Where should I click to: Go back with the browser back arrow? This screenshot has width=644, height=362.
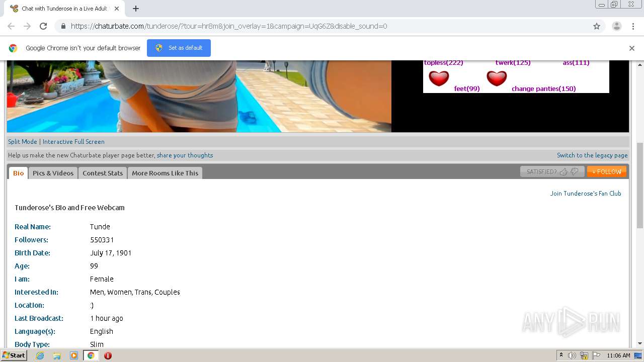11,26
